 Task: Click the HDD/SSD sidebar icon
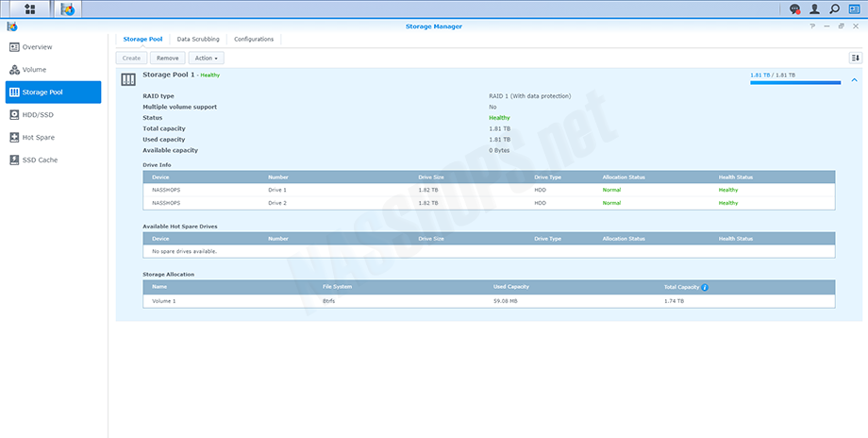point(14,114)
